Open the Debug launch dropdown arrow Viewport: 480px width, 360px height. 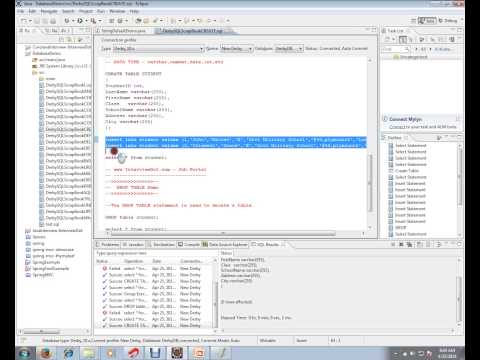pos(73,21)
